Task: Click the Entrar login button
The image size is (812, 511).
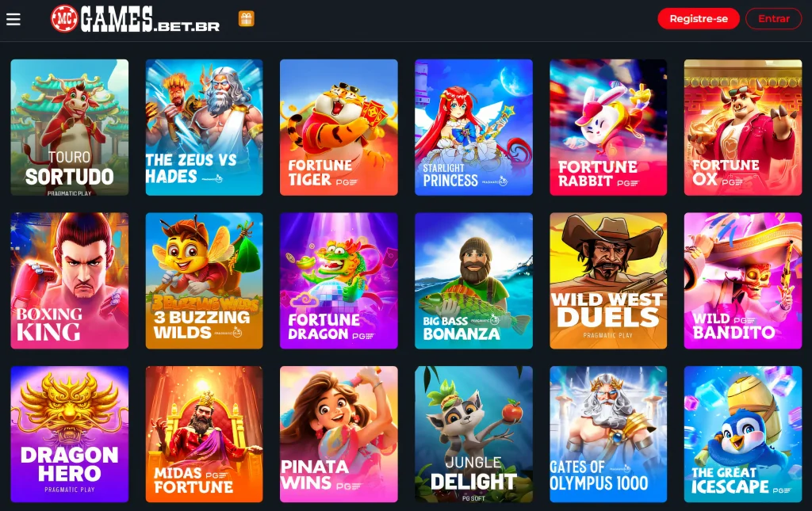Action: point(774,19)
